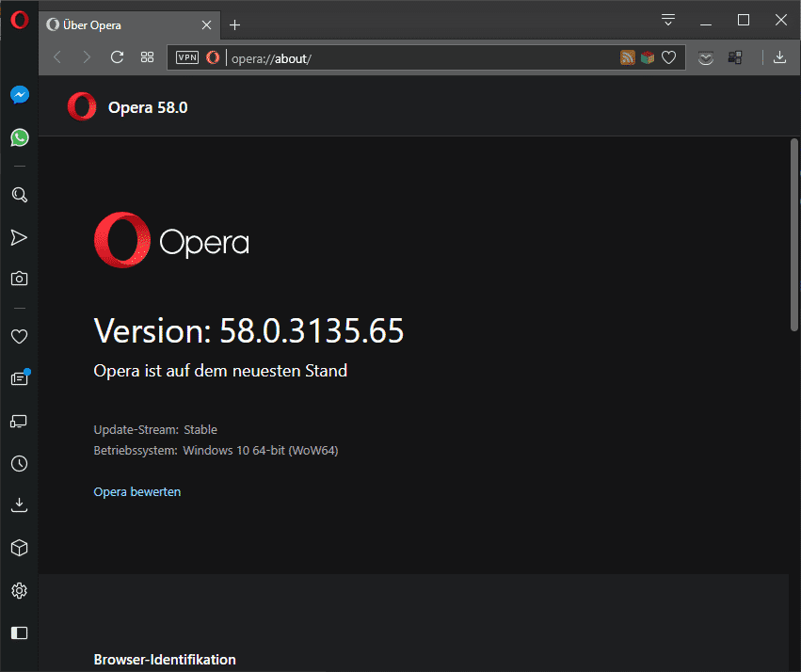Maximize the Opera window
Image resolution: width=801 pixels, height=672 pixels.
(744, 20)
